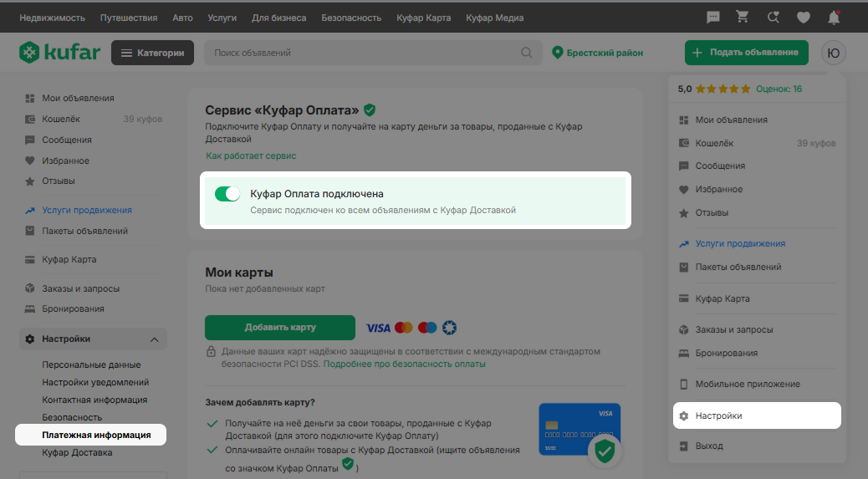Viewport: 868px width, 479px height.
Task: Click the blue Visa card illustration
Action: (580, 429)
